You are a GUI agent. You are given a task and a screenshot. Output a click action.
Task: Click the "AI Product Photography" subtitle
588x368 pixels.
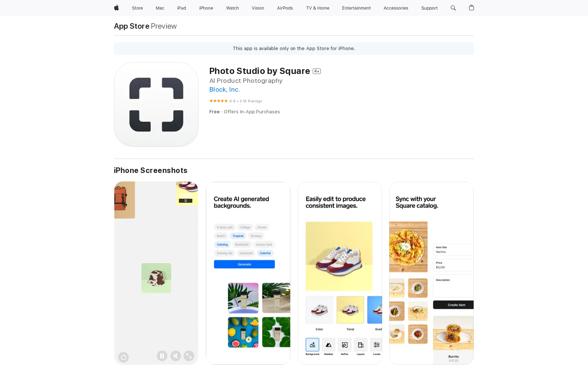pos(246,81)
